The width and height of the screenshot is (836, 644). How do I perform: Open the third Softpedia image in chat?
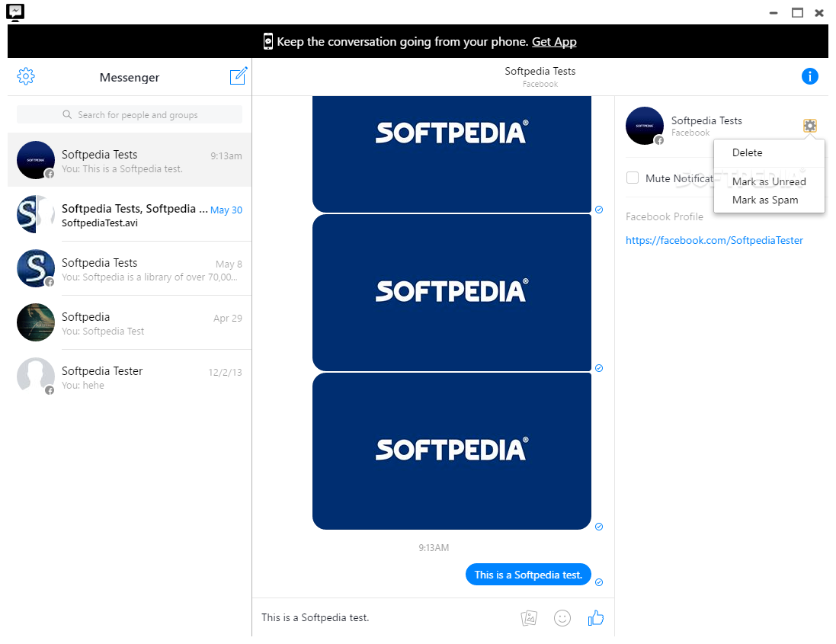click(x=452, y=451)
